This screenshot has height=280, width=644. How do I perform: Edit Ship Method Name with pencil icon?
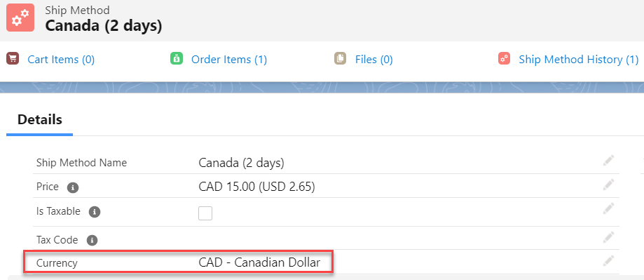pos(608,161)
